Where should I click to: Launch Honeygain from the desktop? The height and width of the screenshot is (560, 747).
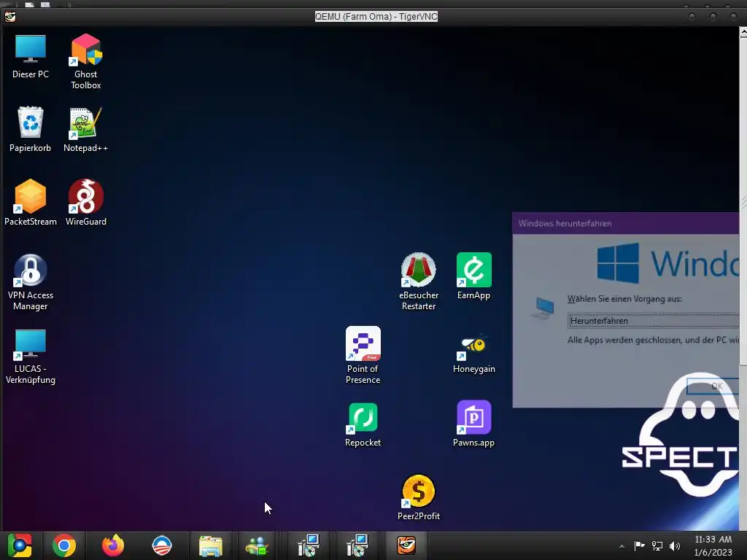474,355
